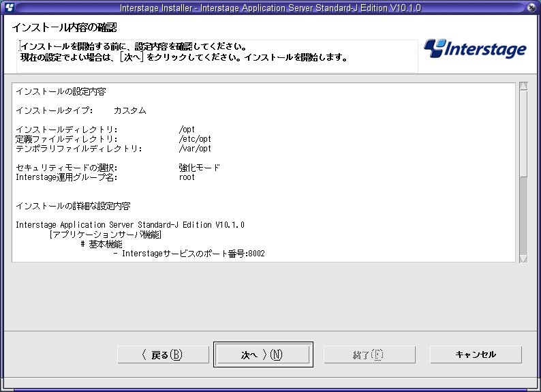The width and height of the screenshot is (541, 392).
Task: Click the scrollbar down arrow
Action: (x=523, y=258)
